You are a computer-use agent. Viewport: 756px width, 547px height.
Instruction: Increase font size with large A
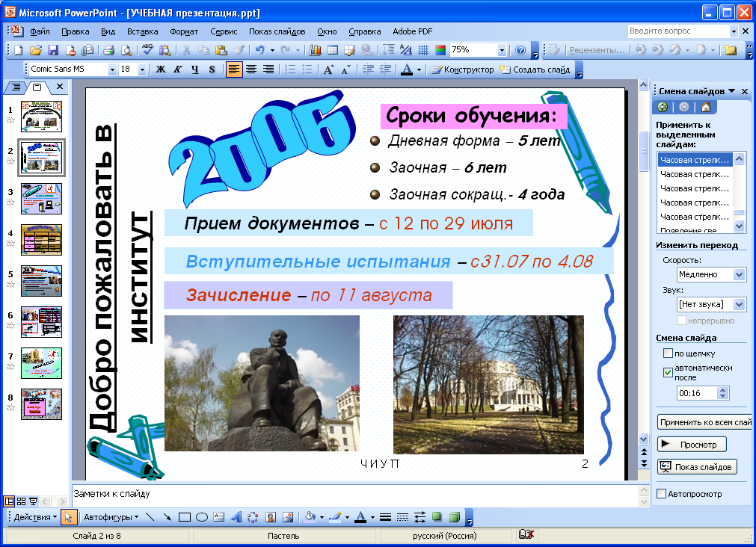(328, 69)
